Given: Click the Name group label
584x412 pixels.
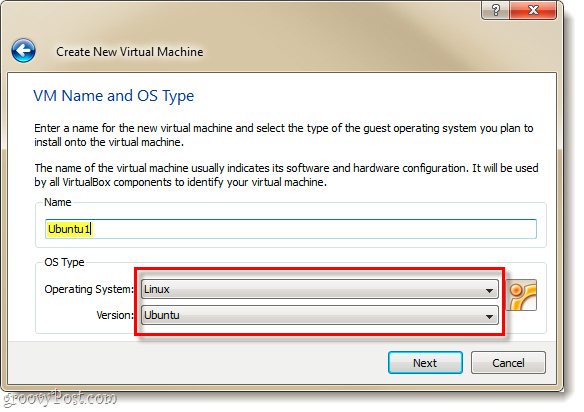Looking at the screenshot, I should coord(58,202).
